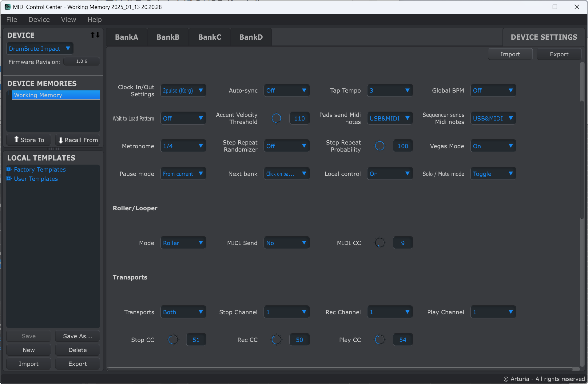Click the Stop CC knob
588x384 pixels.
click(x=173, y=340)
